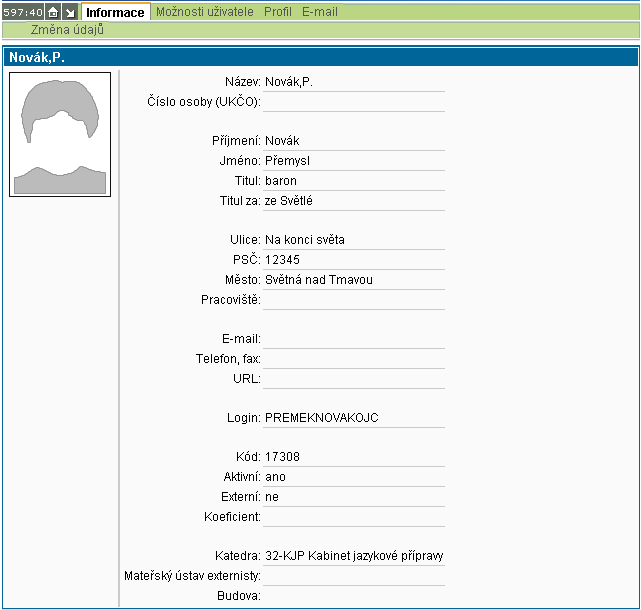Image resolution: width=641 pixels, height=610 pixels.
Task: Click the empty Číslo osoby (UKČO) field
Action: tap(353, 102)
